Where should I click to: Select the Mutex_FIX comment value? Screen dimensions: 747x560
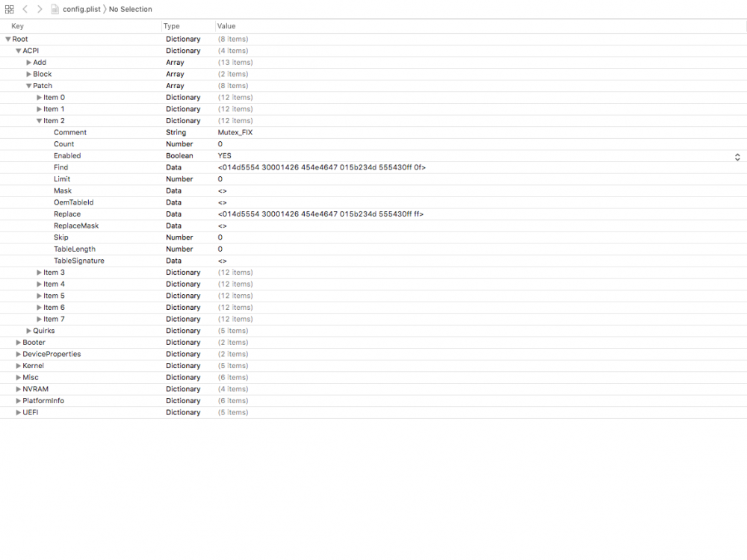click(235, 132)
